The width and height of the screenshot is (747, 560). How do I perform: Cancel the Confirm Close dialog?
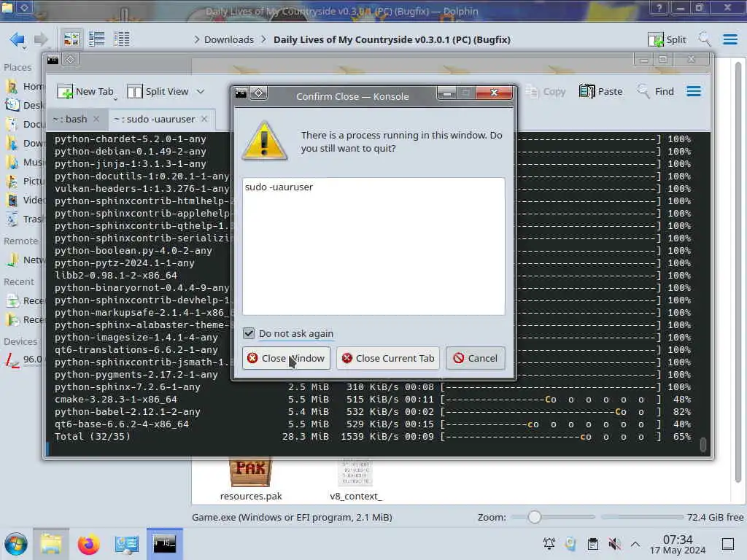click(x=475, y=358)
